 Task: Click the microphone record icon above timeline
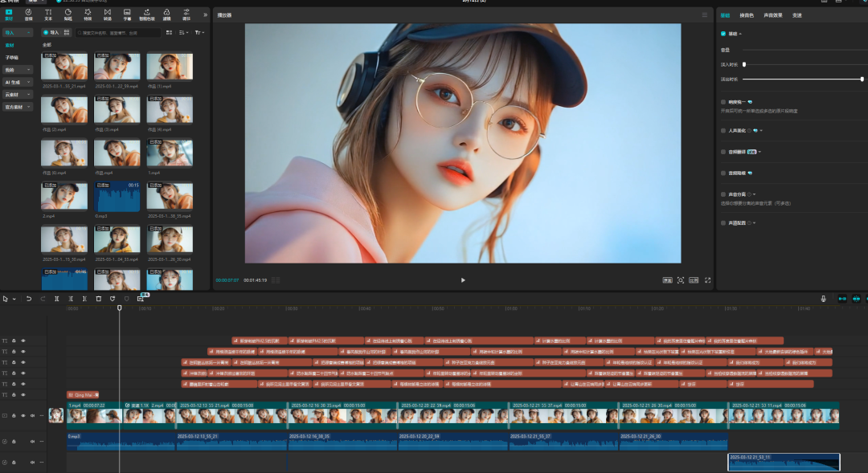click(823, 299)
